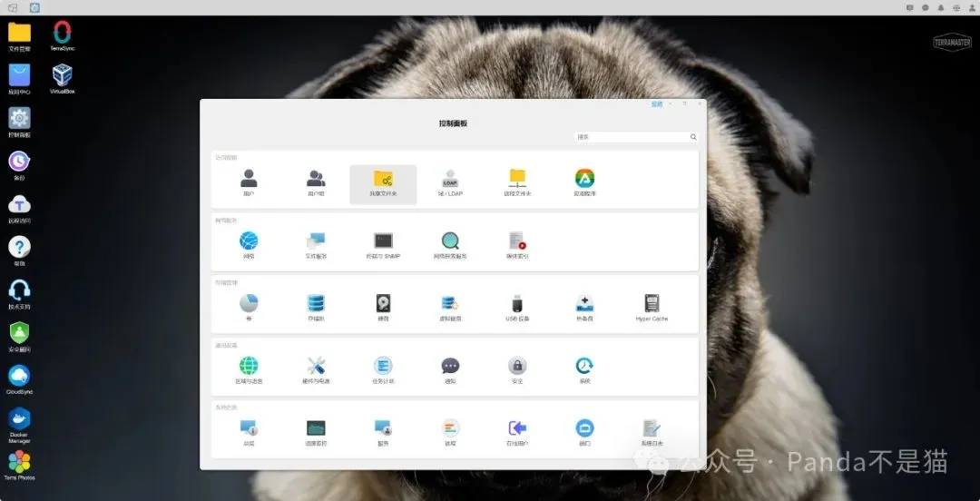This screenshot has height=501, width=980.
Task: Open Hyper Cache in storage section
Action: click(652, 309)
